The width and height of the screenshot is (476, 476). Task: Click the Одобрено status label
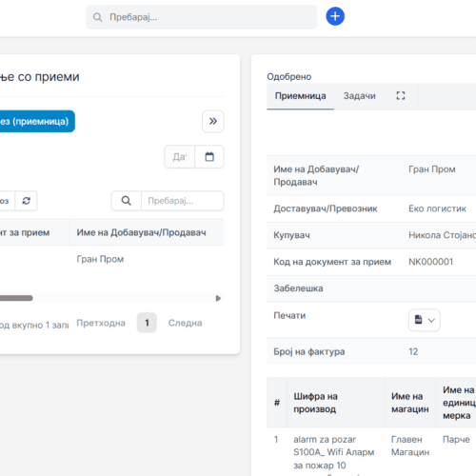pyautogui.click(x=289, y=76)
